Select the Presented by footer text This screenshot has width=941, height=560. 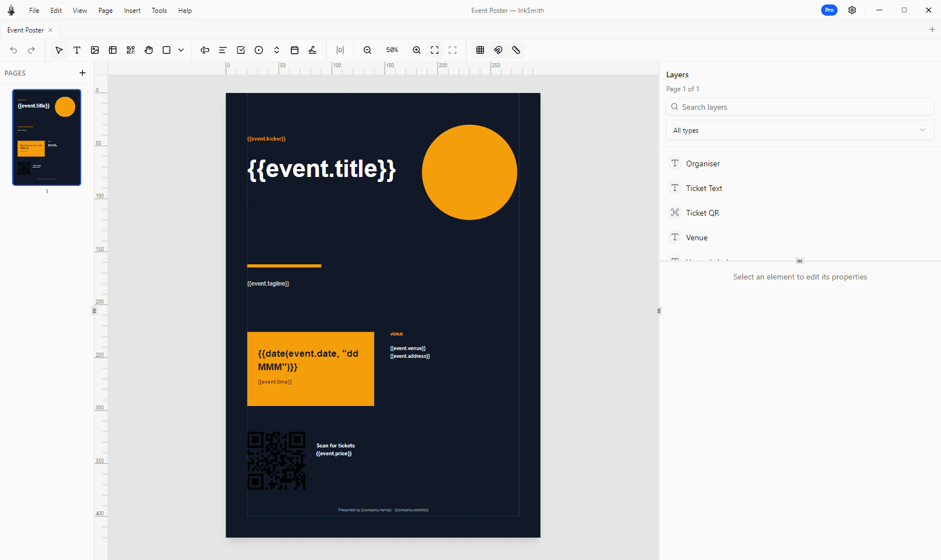[x=383, y=510]
